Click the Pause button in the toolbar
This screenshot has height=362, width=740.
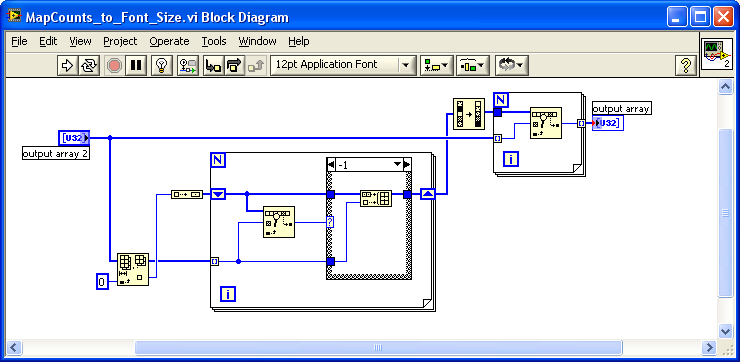coord(136,65)
